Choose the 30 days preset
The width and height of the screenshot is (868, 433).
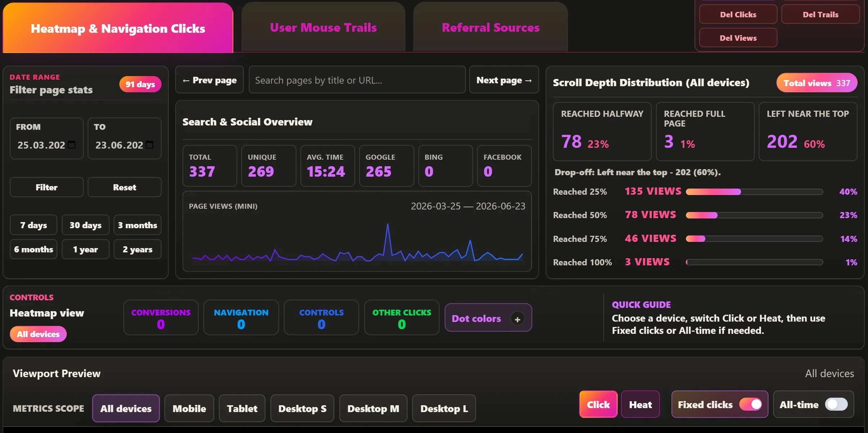(85, 225)
